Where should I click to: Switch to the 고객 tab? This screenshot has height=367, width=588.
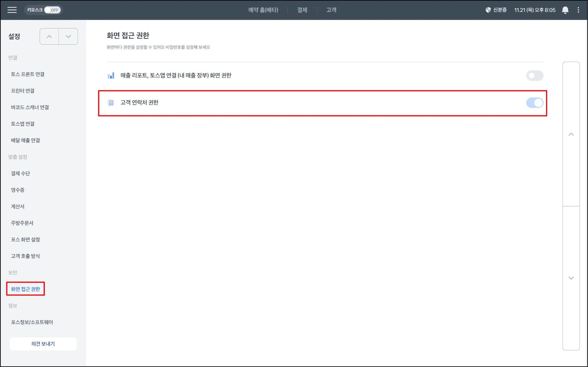pos(331,10)
